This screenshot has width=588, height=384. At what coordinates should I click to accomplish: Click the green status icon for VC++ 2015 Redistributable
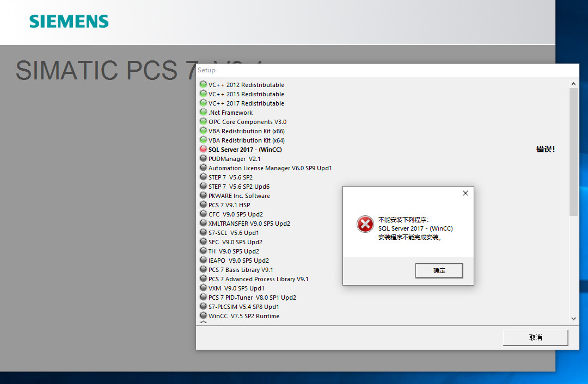click(x=203, y=94)
